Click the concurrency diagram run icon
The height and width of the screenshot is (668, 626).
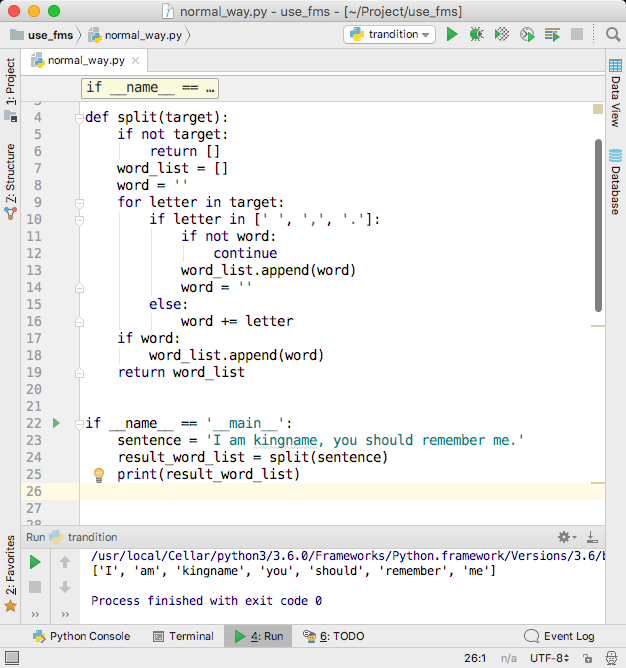[x=552, y=34]
